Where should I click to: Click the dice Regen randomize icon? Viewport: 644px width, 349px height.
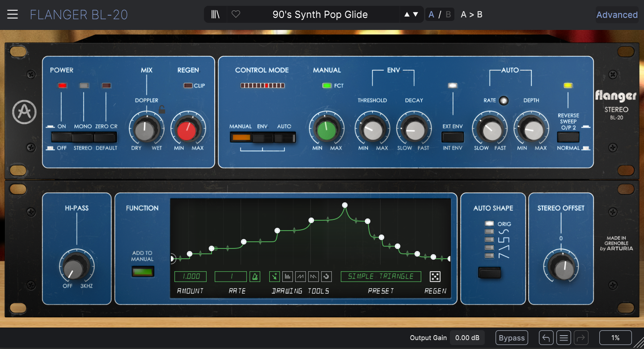coord(435,277)
